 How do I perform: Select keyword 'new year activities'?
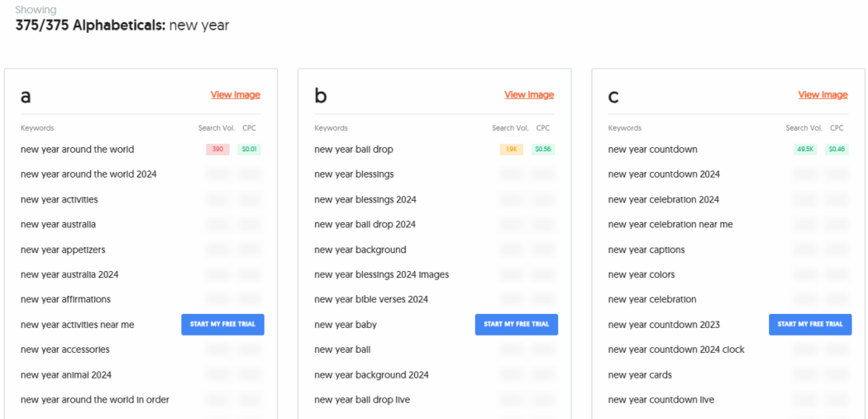click(60, 199)
